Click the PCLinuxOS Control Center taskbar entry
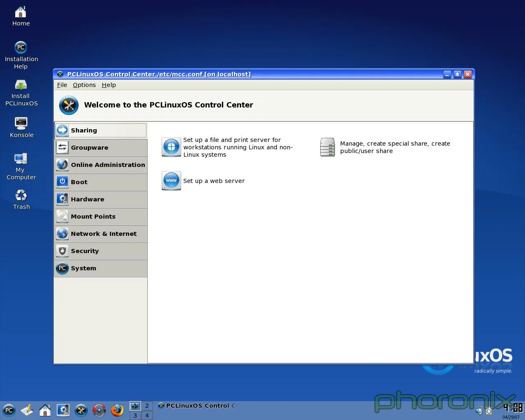 197,406
